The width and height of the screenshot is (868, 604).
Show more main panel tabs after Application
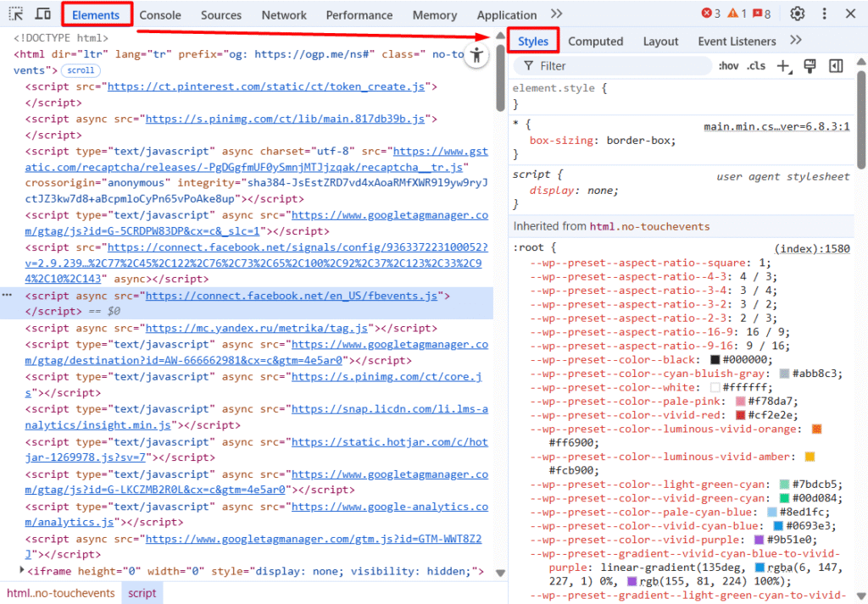556,14
